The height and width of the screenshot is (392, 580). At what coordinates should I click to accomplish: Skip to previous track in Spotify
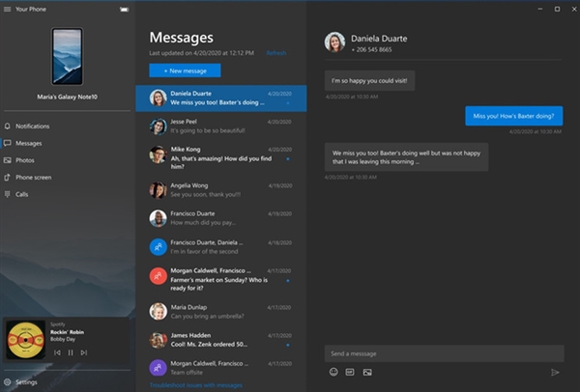tap(57, 352)
